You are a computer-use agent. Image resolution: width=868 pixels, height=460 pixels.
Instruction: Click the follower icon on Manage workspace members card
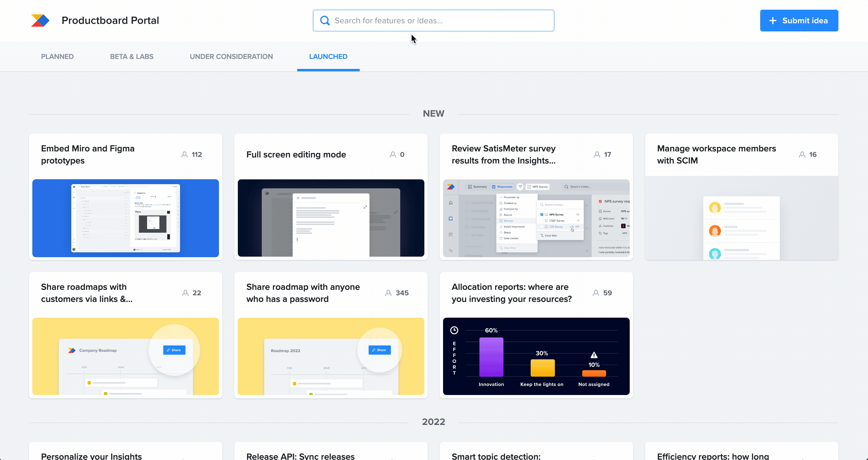click(x=802, y=154)
